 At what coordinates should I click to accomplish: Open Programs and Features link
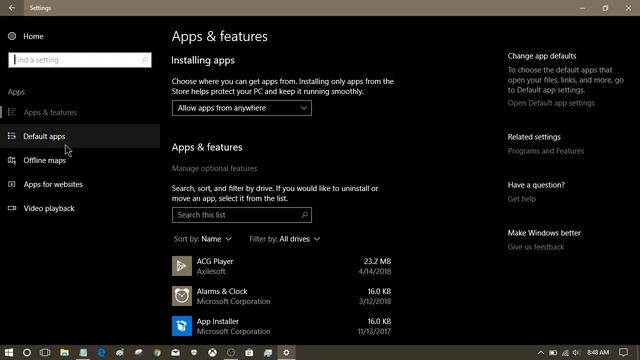pyautogui.click(x=546, y=151)
